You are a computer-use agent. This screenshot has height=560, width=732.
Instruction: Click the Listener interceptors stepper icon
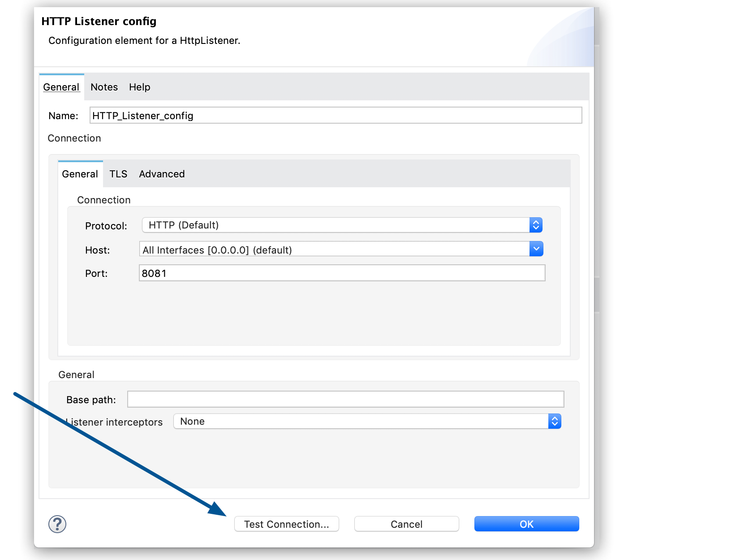pyautogui.click(x=554, y=421)
